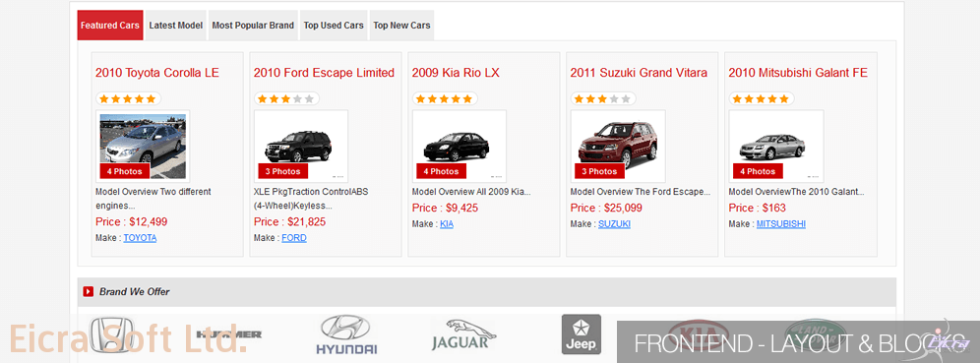Open 2009 Kia Rio LX title

456,73
